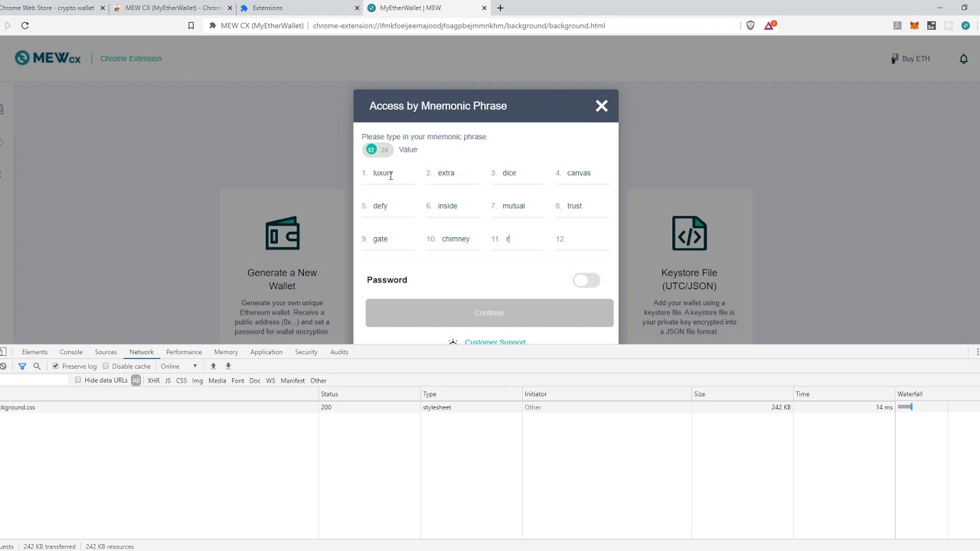Close the MyEtherWallet | MEW tab
The height and width of the screenshot is (551, 980).
pos(484,8)
